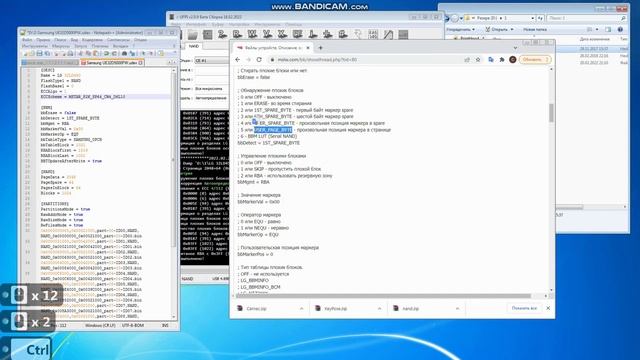Image resolution: width=640 pixels, height=360 pixels.
Task: Open the translate page icon
Action: click(491, 60)
